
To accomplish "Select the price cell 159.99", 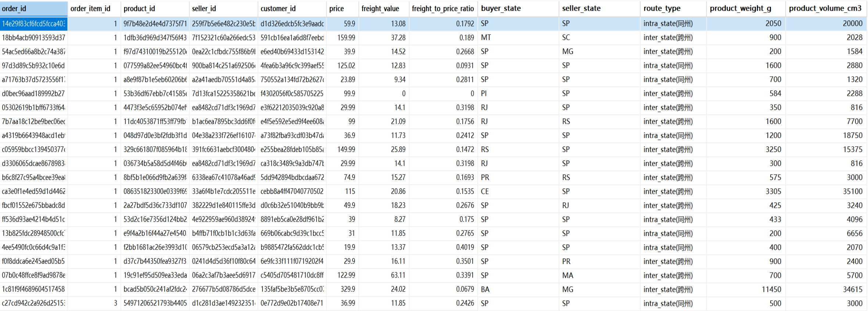I will [342, 37].
